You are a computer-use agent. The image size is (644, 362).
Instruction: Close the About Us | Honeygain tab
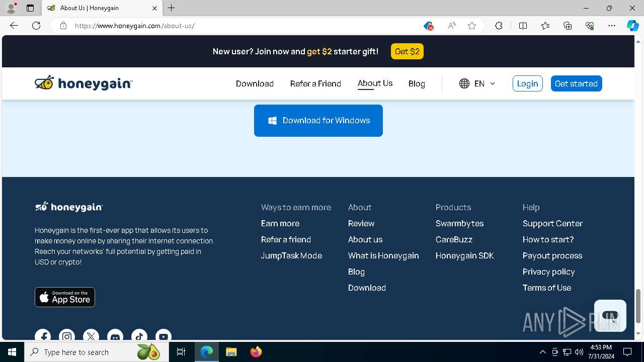[x=154, y=8]
